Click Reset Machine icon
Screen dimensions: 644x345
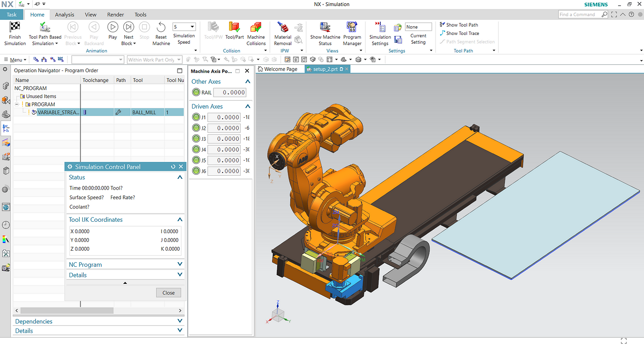pyautogui.click(x=161, y=27)
